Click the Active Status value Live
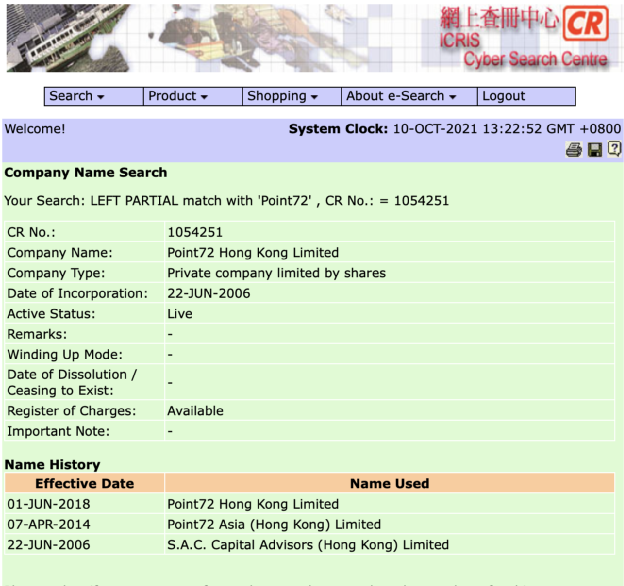The height and width of the screenshot is (586, 624). [180, 313]
